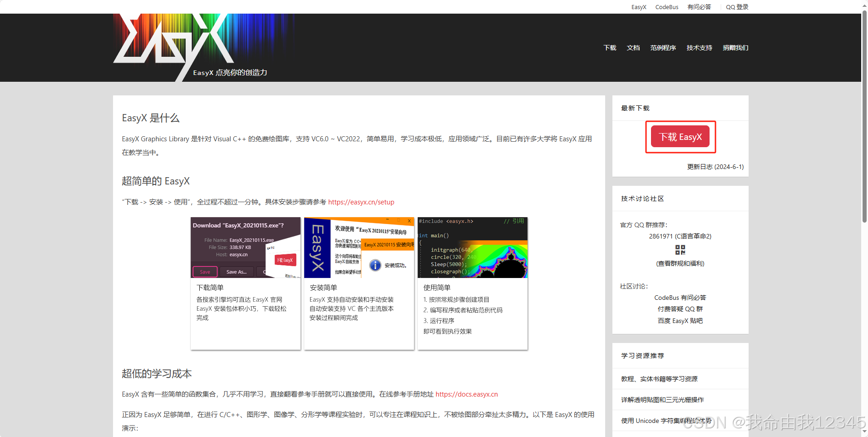Open 有问必答 link in top bar
Image resolution: width=868 pixels, height=437 pixels.
tap(699, 7)
